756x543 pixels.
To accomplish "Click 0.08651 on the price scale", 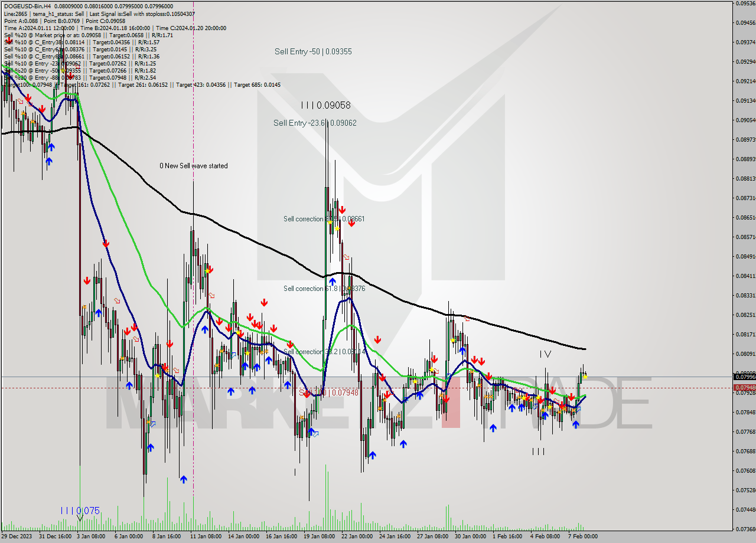I will pyautogui.click(x=746, y=217).
